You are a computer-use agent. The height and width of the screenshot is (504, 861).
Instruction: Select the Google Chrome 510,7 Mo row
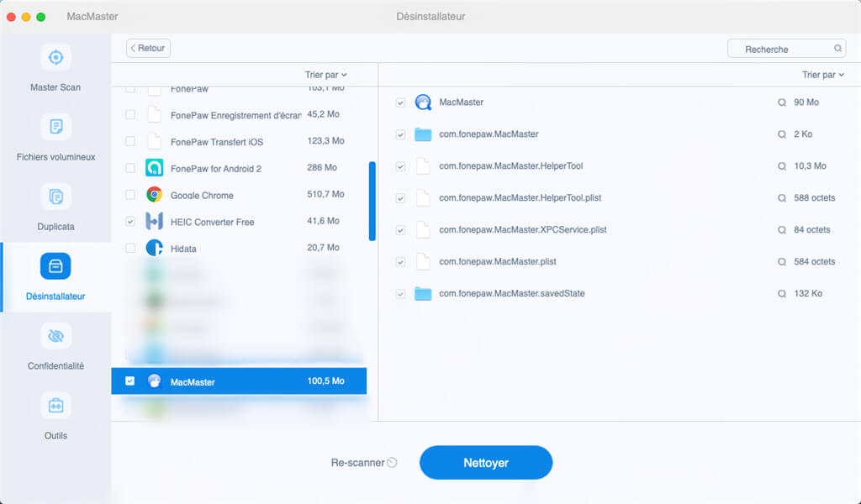click(239, 195)
